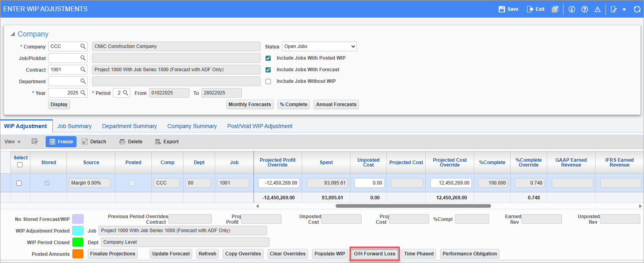Screen dimensions: 644x263
Task: Click No Stored Forecast/WIP lavender swatch
Action: click(x=78, y=219)
